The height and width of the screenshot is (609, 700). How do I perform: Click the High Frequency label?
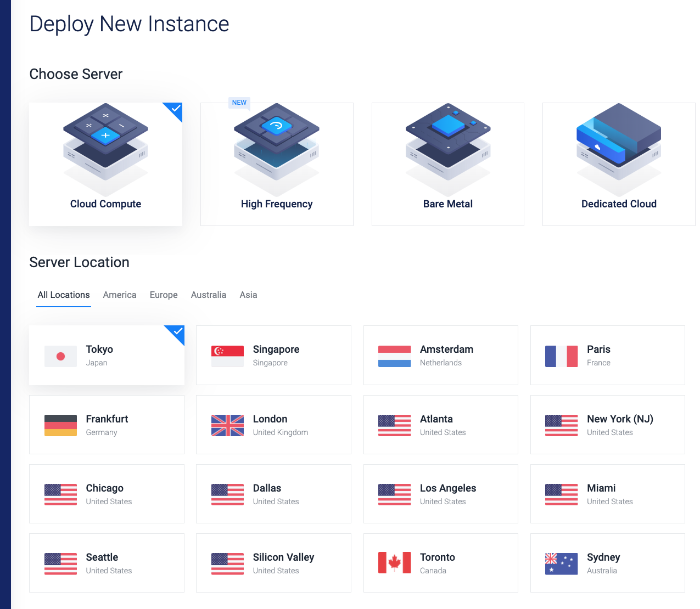point(277,204)
